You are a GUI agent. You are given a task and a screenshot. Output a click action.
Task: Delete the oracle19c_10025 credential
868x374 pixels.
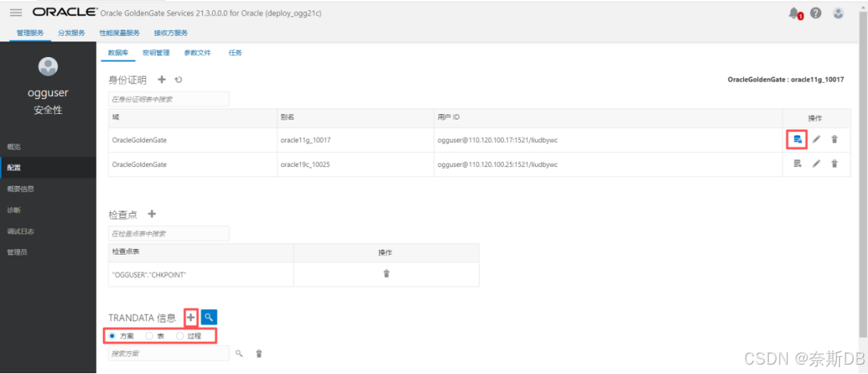834,164
